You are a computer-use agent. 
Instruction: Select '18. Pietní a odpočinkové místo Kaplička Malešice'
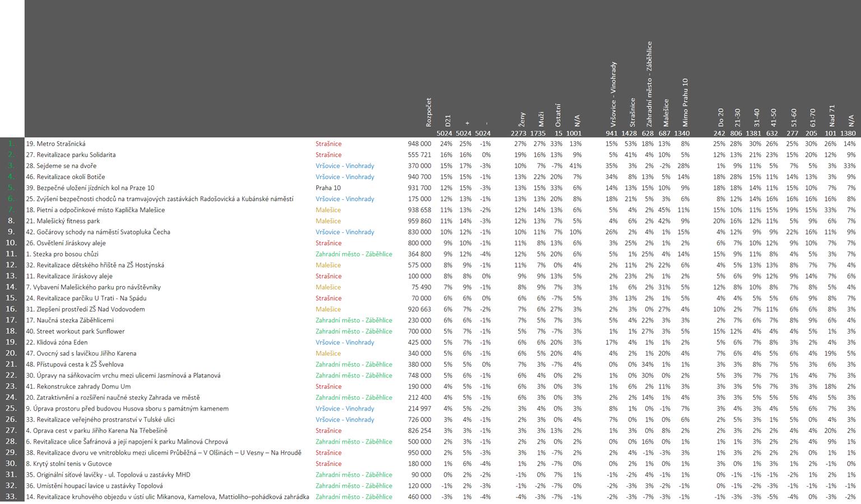[95, 210]
